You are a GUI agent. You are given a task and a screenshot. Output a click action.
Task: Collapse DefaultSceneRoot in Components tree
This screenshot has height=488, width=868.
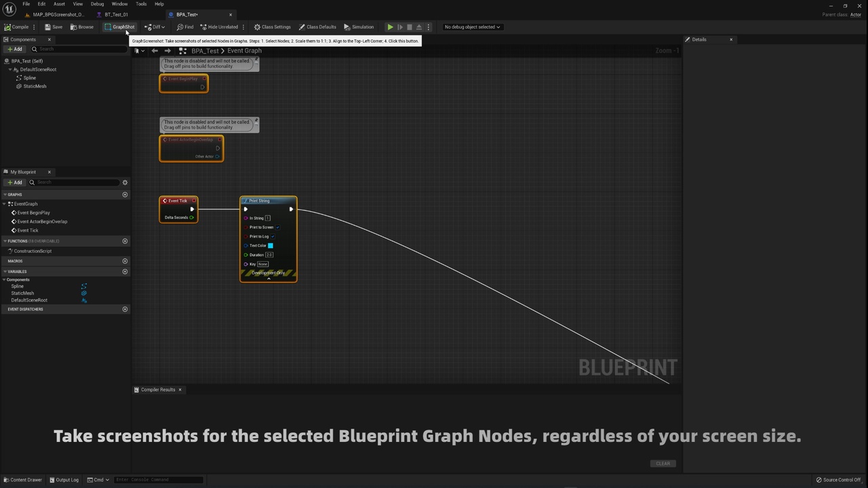point(11,70)
